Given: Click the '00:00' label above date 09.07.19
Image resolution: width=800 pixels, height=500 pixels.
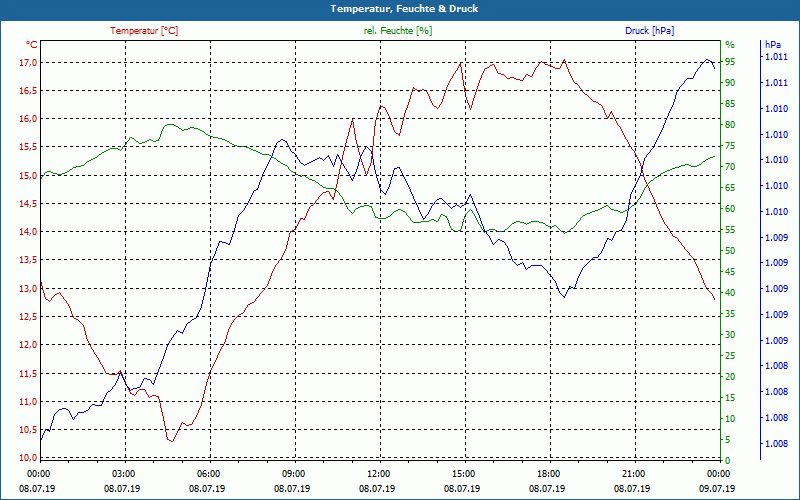Looking at the screenshot, I should coord(717,473).
